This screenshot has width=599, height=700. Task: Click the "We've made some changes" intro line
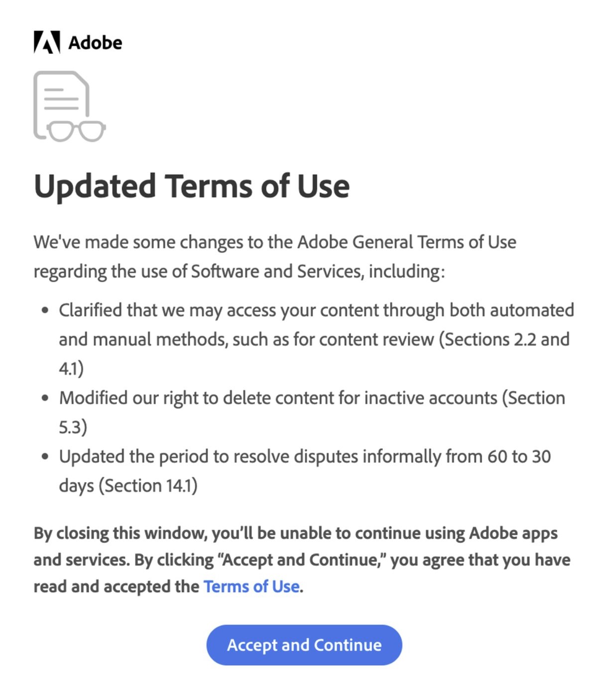tap(275, 242)
